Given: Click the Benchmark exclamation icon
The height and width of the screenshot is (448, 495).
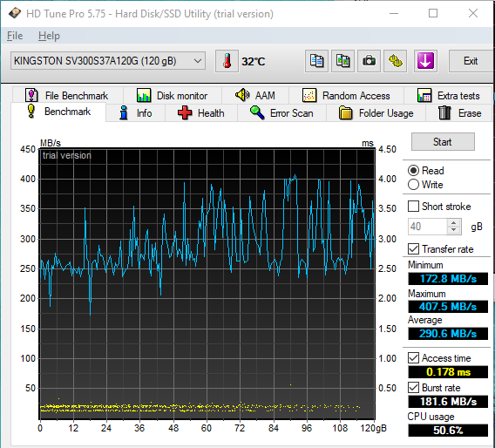Looking at the screenshot, I should (31, 112).
